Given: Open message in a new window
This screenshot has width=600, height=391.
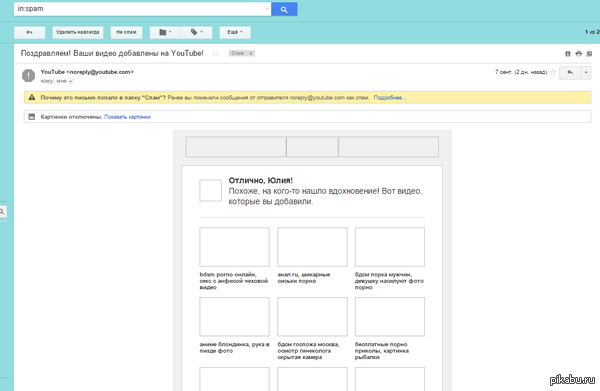Looking at the screenshot, I should [x=589, y=54].
